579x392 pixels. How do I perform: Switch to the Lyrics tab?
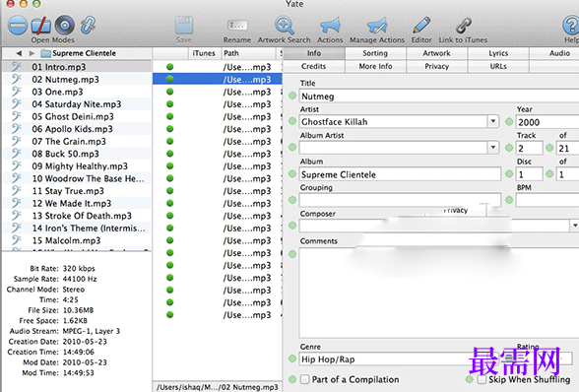498,53
